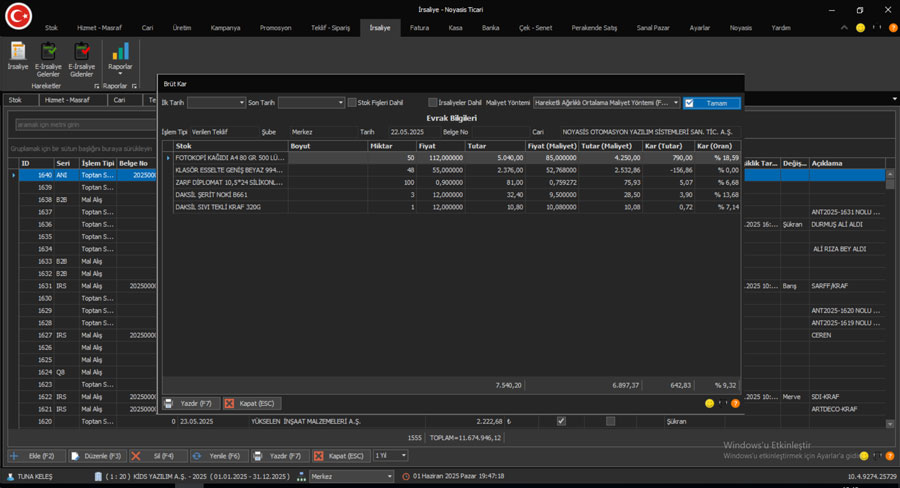Click the bottom toolbar Kapat red icon

point(319,456)
